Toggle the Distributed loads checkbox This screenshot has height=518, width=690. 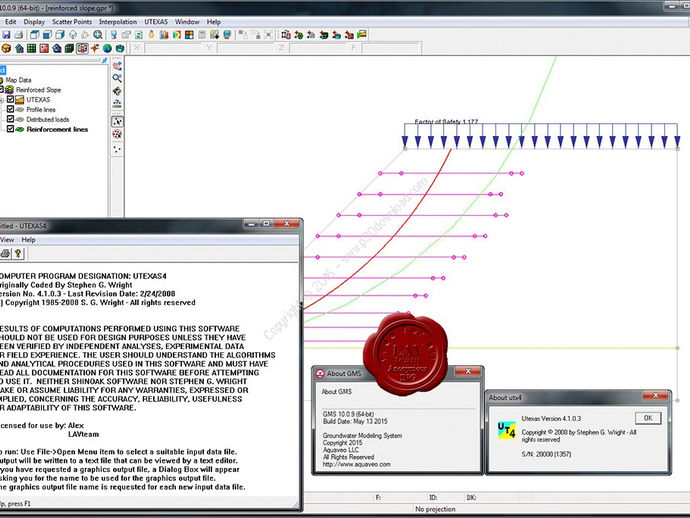[11, 119]
